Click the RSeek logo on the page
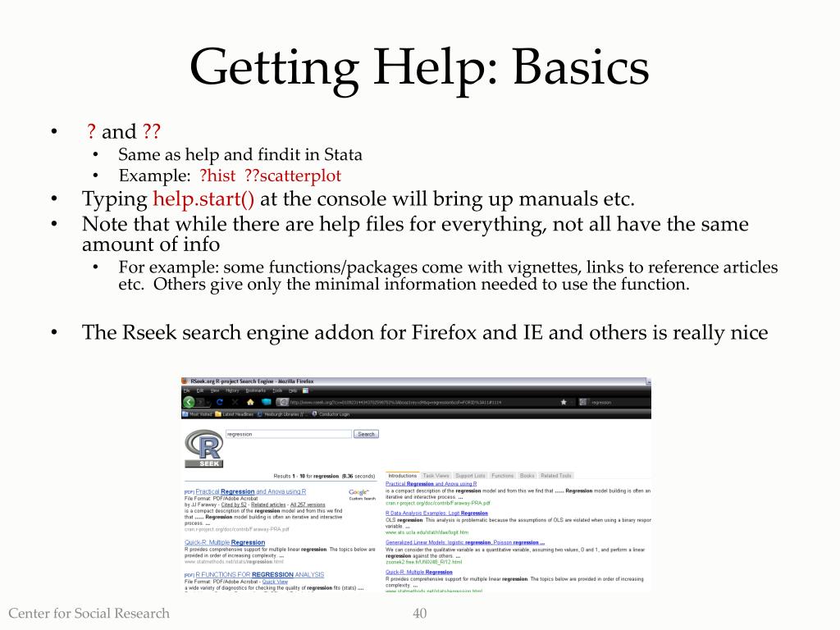The image size is (840, 630). pos(204,449)
